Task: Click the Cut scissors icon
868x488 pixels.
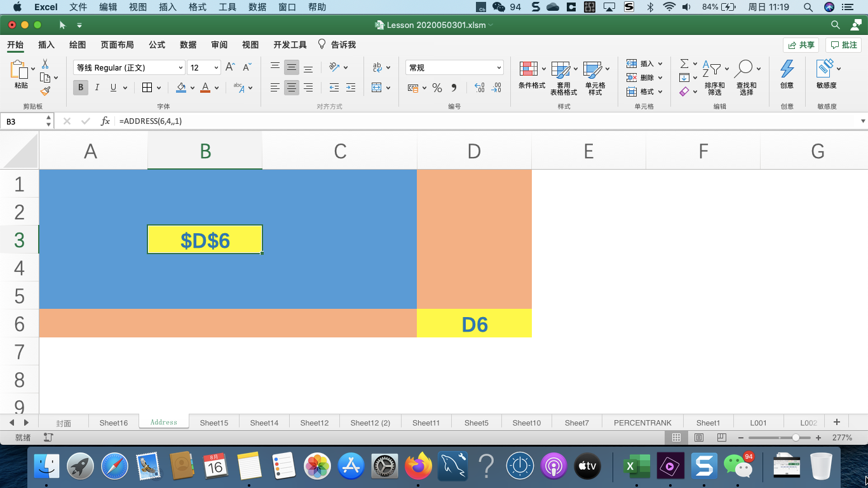Action: tap(45, 64)
